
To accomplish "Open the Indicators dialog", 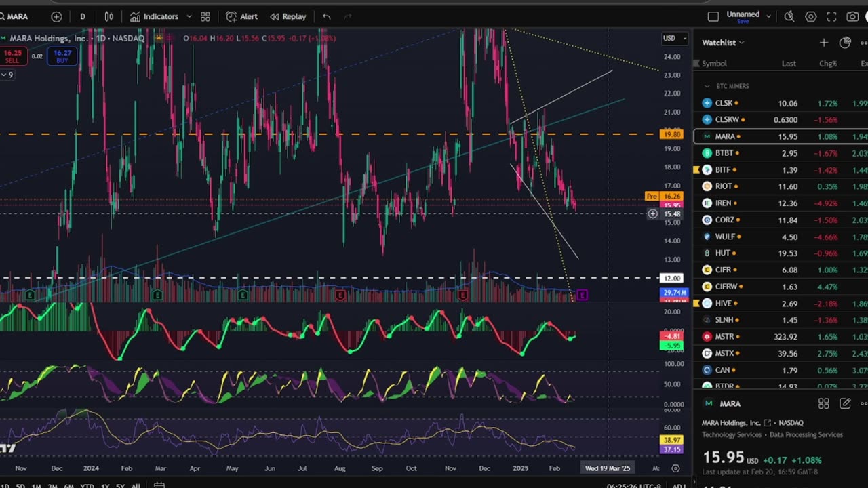I will tap(154, 16).
